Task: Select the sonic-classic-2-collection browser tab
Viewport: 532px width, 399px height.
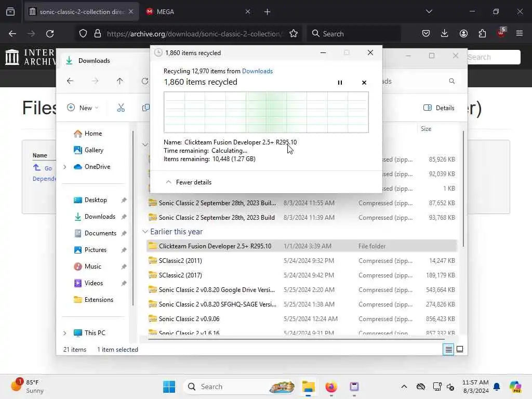Action: [82, 11]
